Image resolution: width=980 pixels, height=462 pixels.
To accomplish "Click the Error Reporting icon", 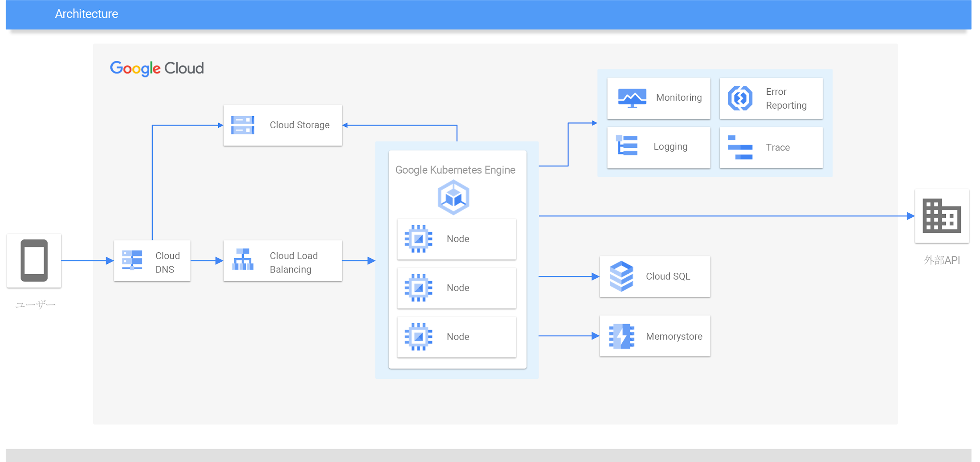I will pos(740,98).
